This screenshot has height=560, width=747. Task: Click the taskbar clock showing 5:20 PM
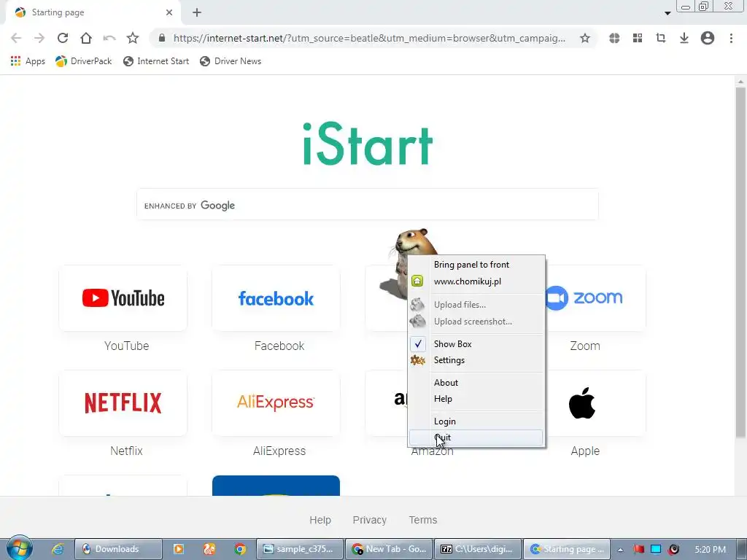(x=710, y=550)
